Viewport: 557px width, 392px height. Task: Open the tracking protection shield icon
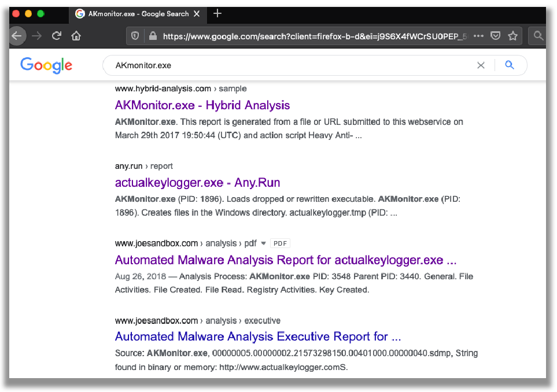point(135,36)
